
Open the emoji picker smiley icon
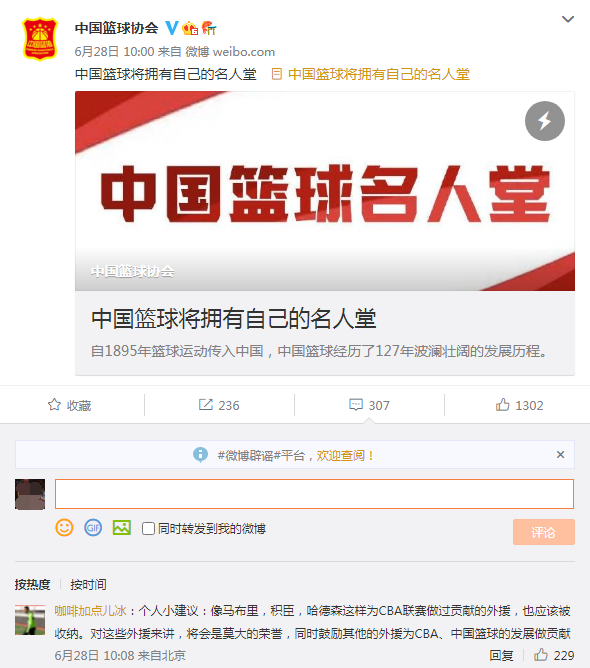[64, 528]
